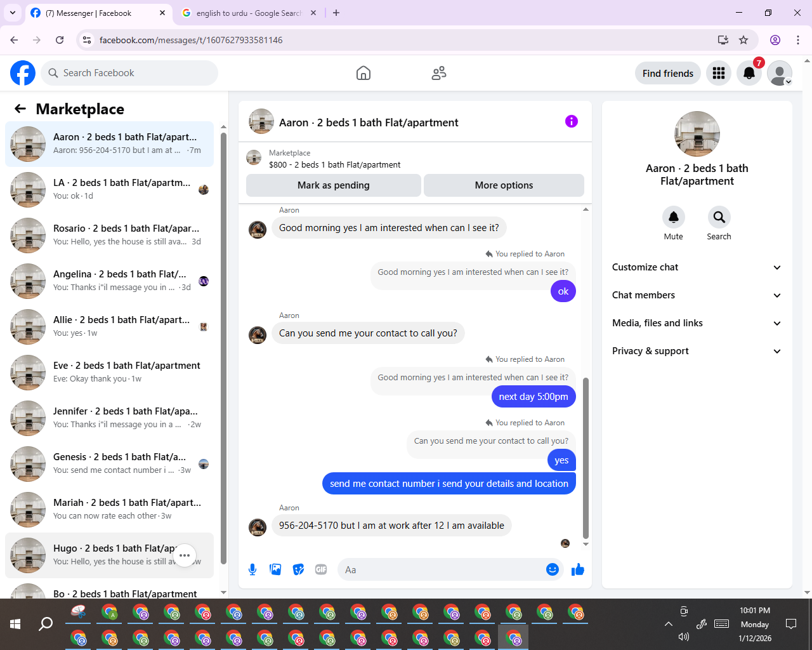Screen dimensions: 812x650
Task: Click Mark as pending button
Action: pyautogui.click(x=334, y=185)
